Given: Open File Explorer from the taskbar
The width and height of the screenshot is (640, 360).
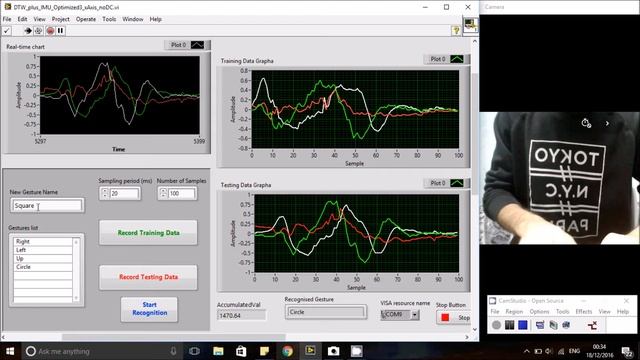Looking at the screenshot, I should coord(218,351).
